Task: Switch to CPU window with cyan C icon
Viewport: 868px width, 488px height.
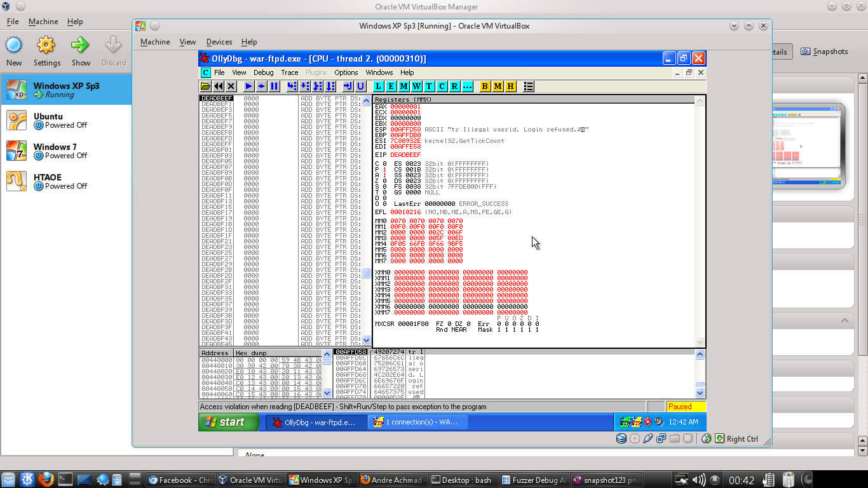Action: [x=442, y=86]
